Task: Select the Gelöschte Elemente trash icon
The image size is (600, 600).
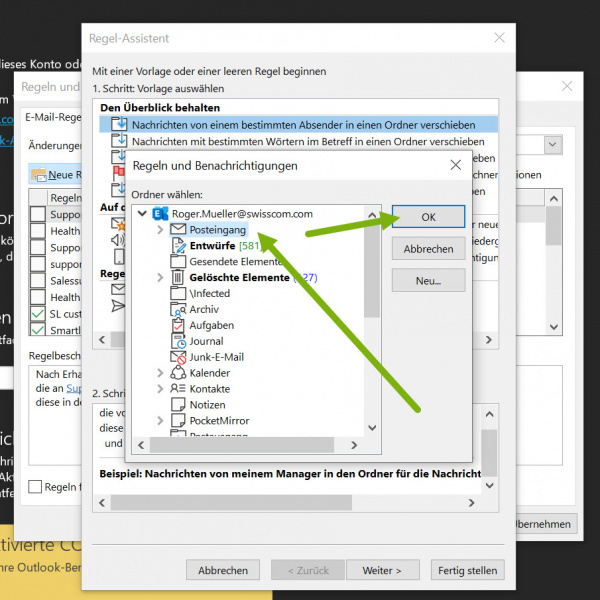Action: point(178,277)
